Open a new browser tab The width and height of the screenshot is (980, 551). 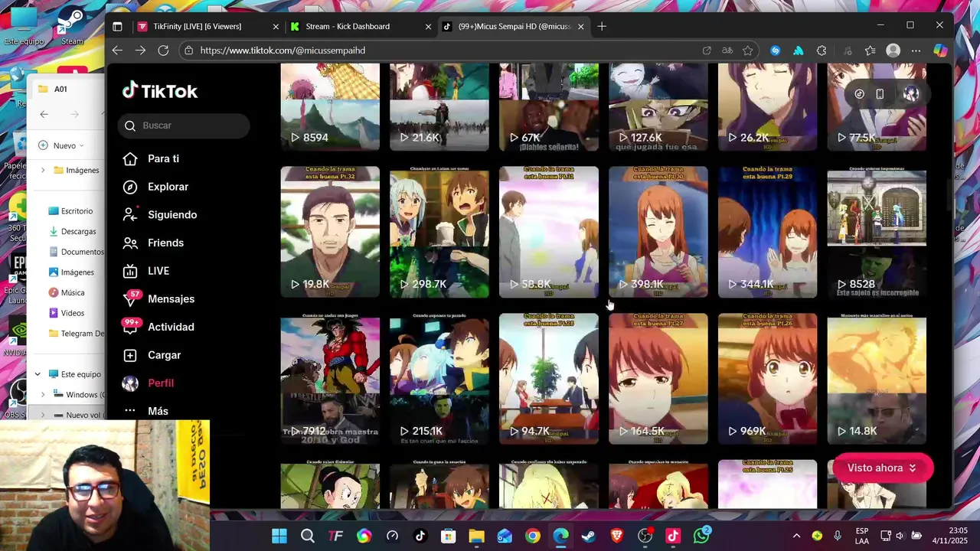pyautogui.click(x=602, y=26)
